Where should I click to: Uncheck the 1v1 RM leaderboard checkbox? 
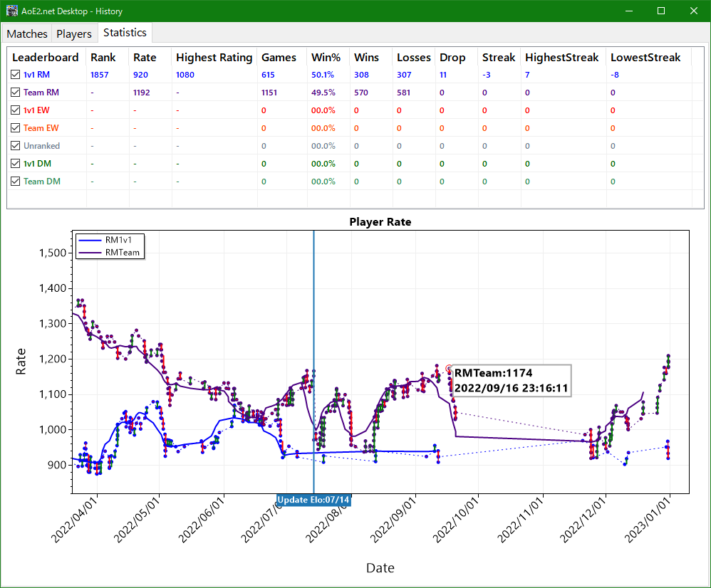click(16, 75)
